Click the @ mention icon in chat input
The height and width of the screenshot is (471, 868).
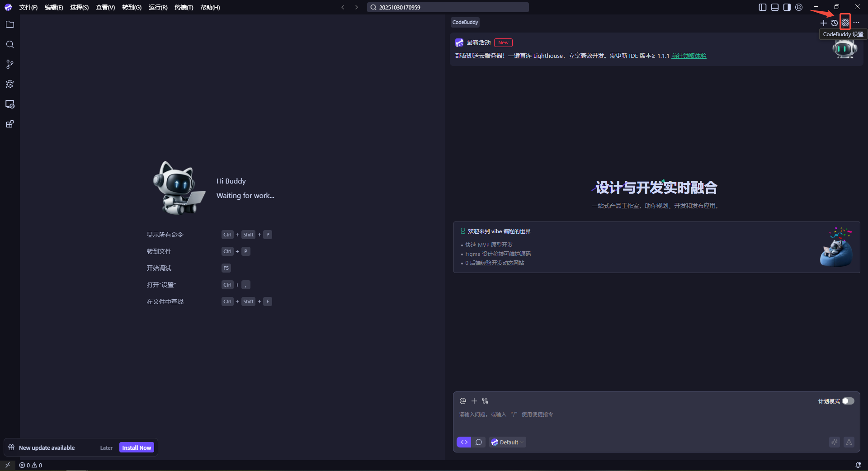click(x=462, y=401)
